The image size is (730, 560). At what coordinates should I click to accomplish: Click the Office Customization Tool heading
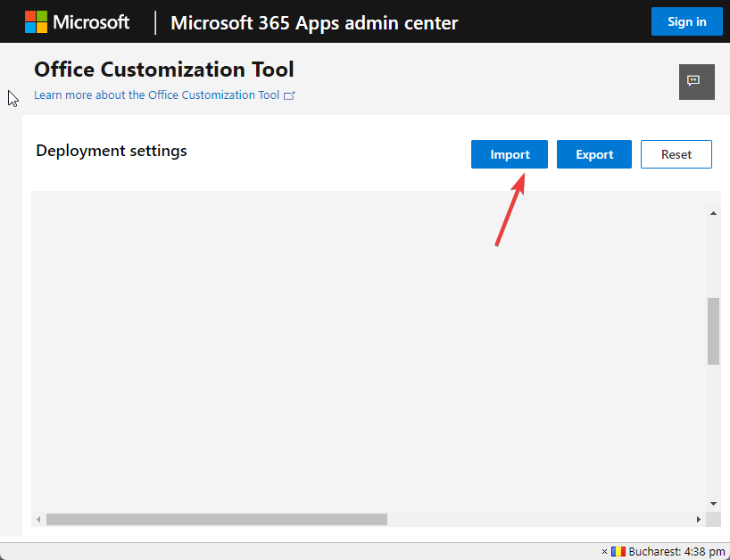click(x=164, y=70)
